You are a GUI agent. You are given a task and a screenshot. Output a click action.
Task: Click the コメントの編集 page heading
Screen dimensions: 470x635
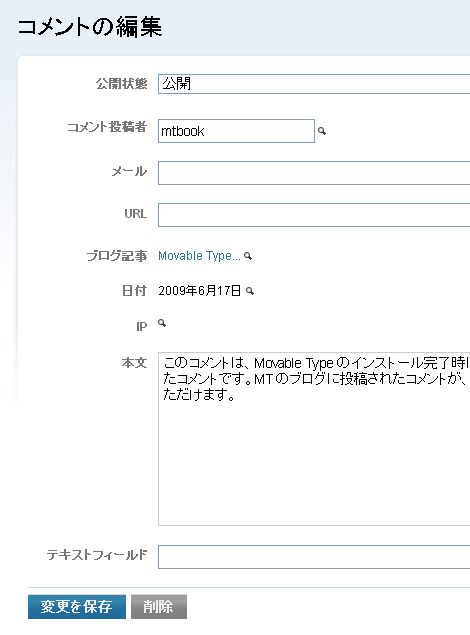[89, 27]
